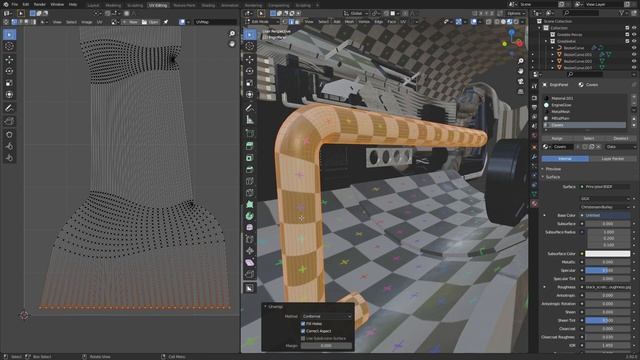The width and height of the screenshot is (640, 360).
Task: Select the Rip Region tool in UV editor
Action: (9, 121)
